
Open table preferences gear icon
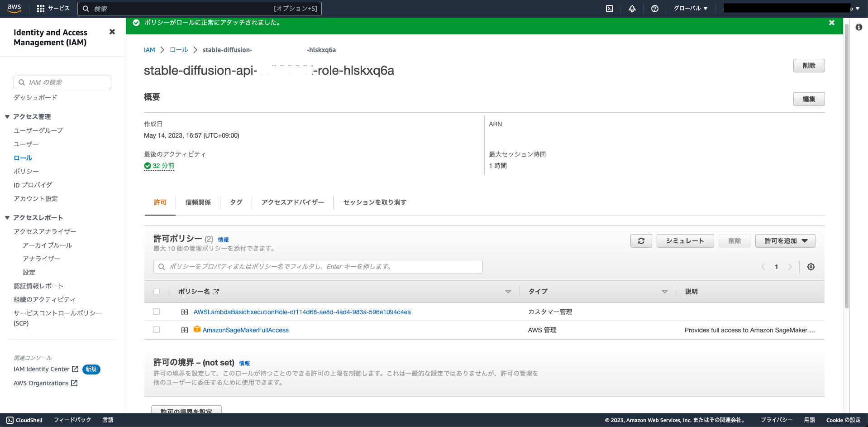[x=811, y=267]
